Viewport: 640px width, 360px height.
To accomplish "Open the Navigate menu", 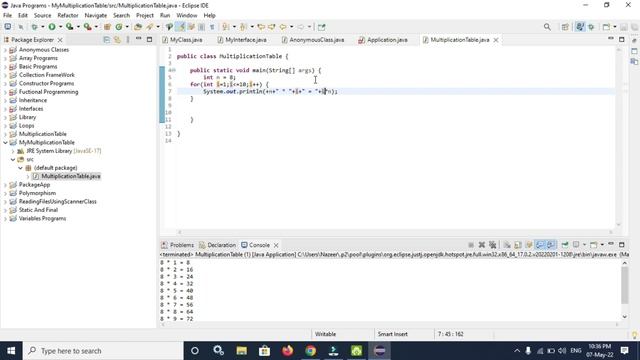I will coord(96,15).
